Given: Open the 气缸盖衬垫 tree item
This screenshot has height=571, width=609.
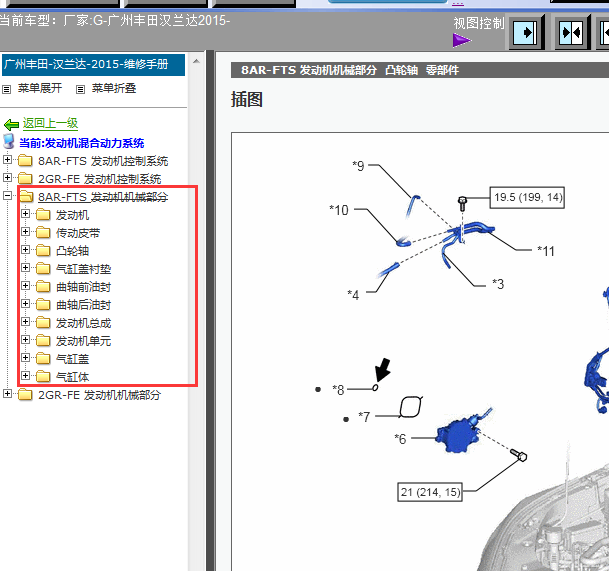Looking at the screenshot, I should point(84,269).
